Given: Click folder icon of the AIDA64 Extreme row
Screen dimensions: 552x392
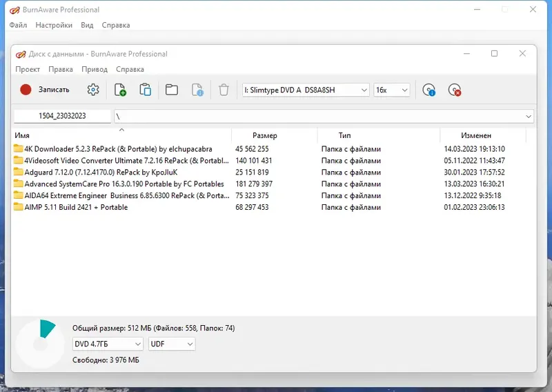Looking at the screenshot, I should point(19,195).
